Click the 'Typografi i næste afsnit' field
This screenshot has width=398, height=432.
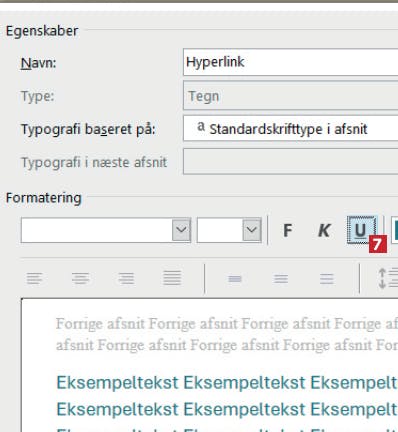(290, 162)
